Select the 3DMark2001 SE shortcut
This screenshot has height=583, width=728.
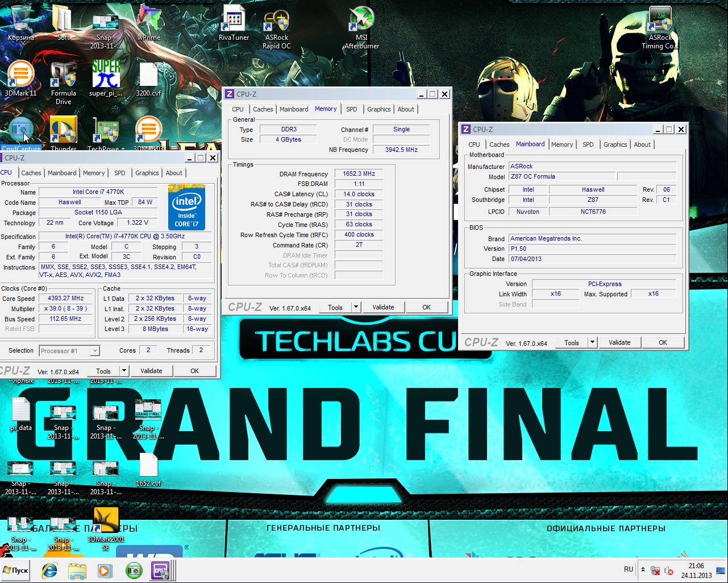click(x=106, y=529)
